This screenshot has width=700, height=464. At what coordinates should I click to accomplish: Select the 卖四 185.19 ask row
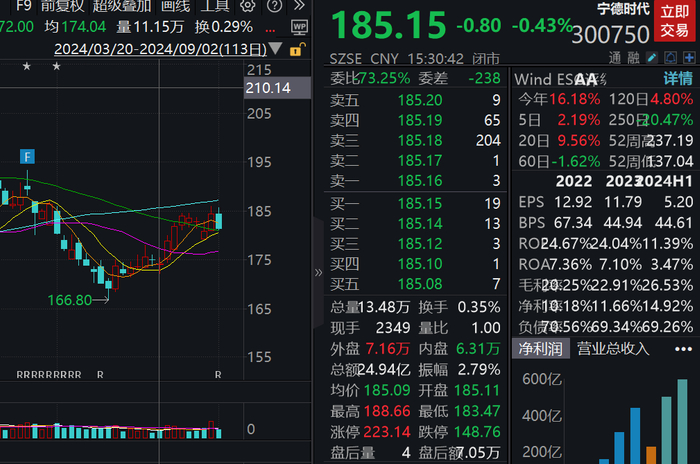point(415,120)
